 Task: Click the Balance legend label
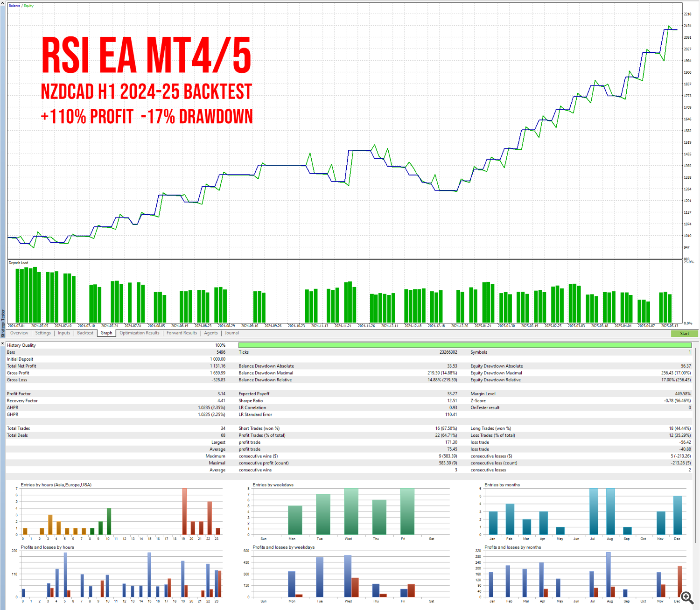pyautogui.click(x=14, y=6)
